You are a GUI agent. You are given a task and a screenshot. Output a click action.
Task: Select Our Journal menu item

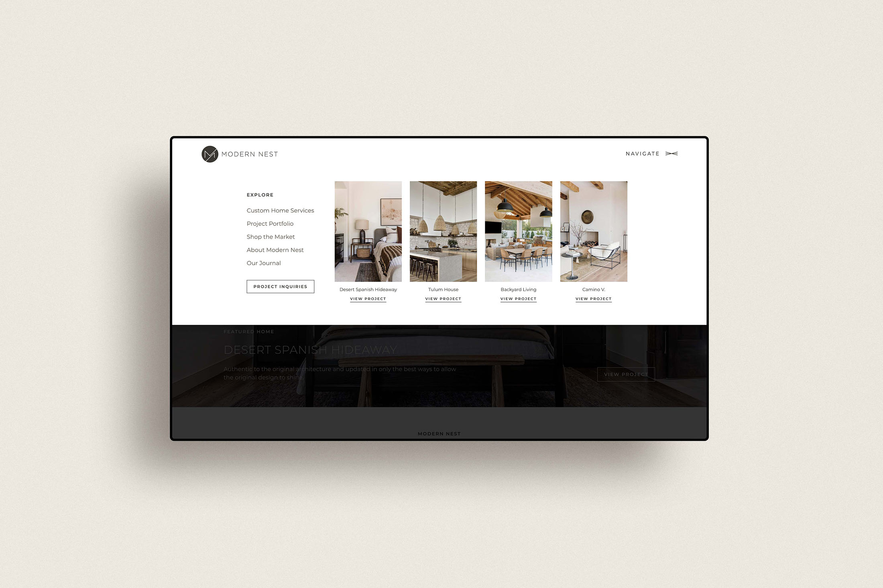pos(264,262)
